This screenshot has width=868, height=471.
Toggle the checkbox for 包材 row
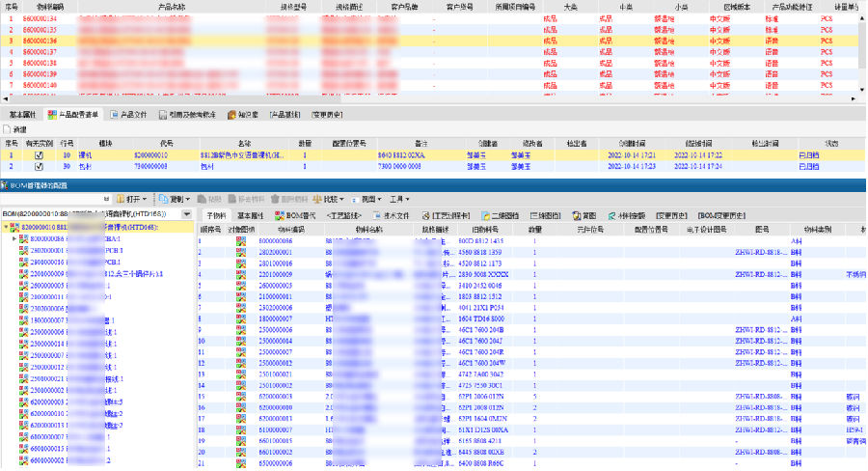tap(39, 166)
